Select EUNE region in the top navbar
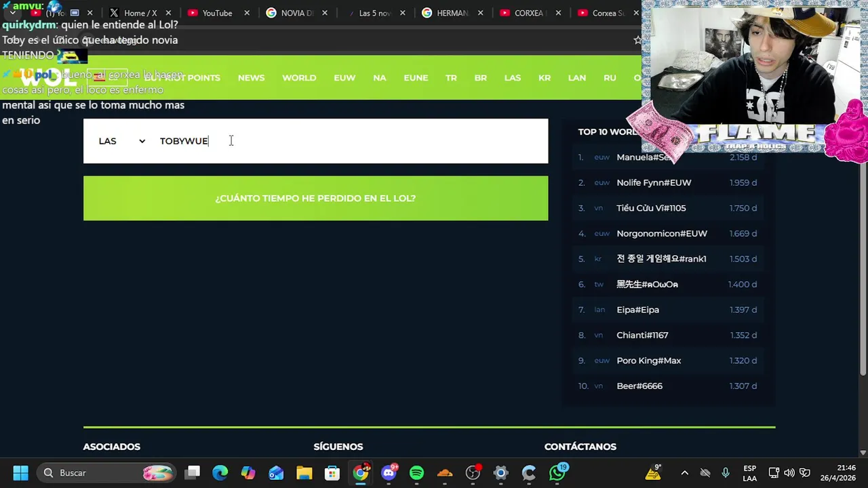 416,78
